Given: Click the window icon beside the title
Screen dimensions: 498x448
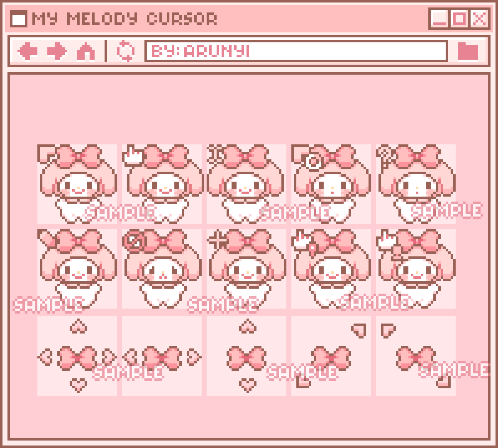Looking at the screenshot, I should pos(18,19).
